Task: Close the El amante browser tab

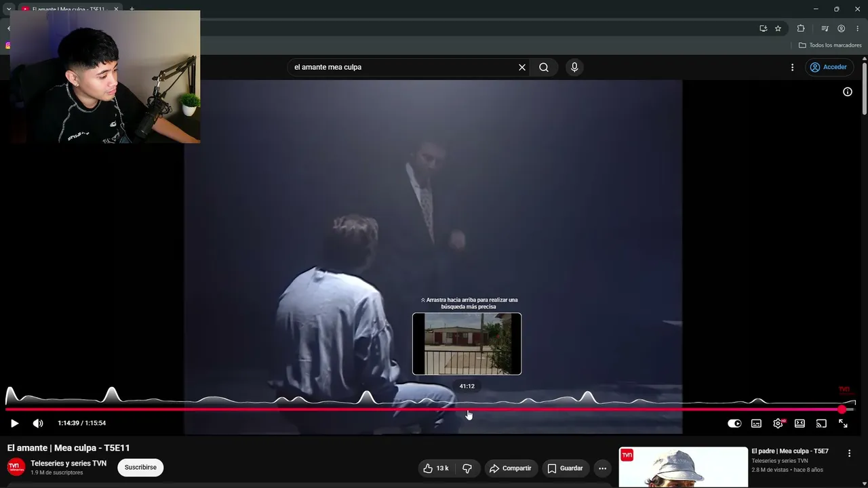Action: pyautogui.click(x=116, y=9)
